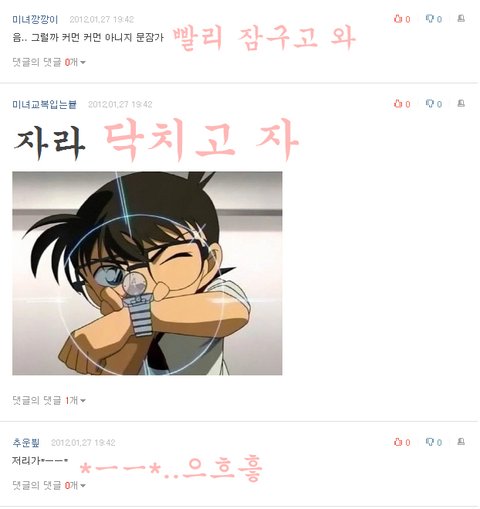Click the timestamp of the first comment
This screenshot has width=480, height=509.
pos(102,20)
